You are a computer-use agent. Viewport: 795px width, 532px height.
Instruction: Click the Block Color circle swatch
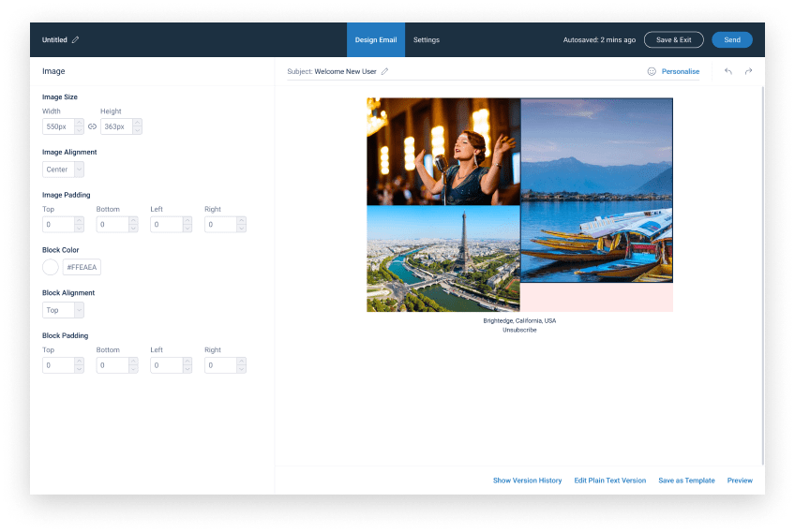51,267
